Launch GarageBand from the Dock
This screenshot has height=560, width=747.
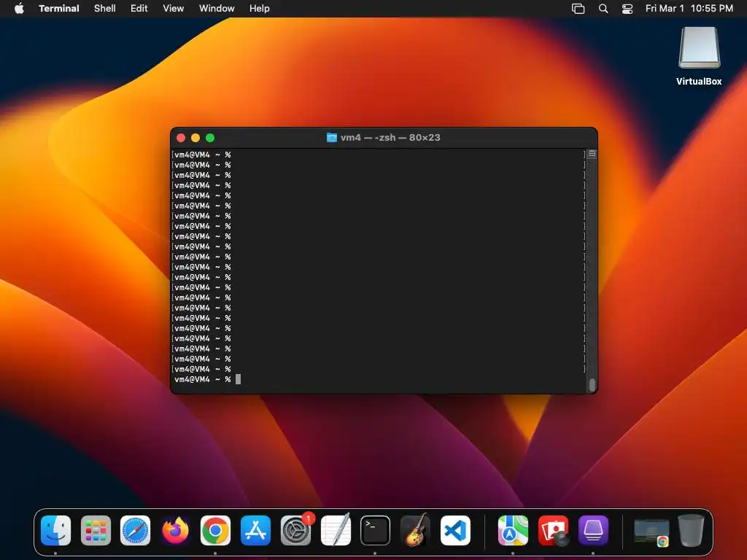[415, 529]
